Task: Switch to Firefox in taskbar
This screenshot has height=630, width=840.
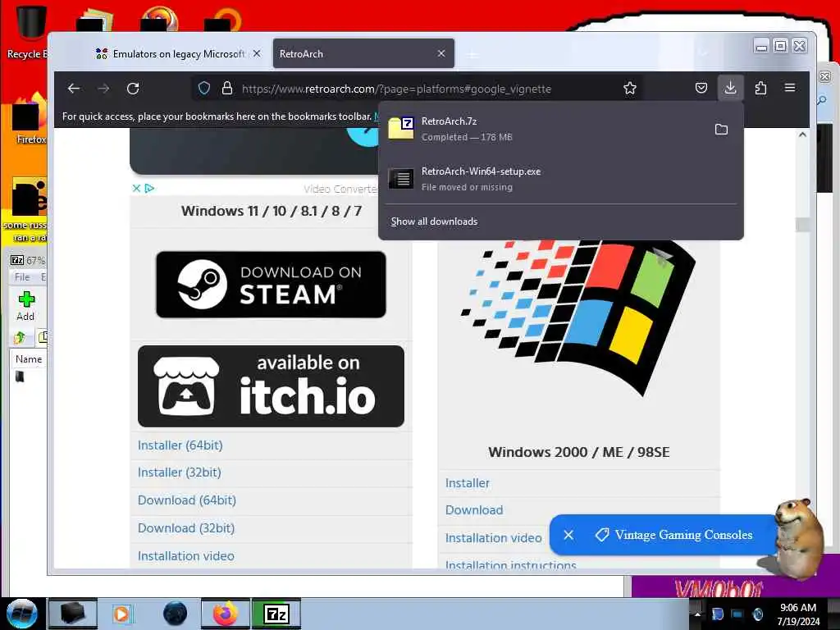Action: pos(226,614)
